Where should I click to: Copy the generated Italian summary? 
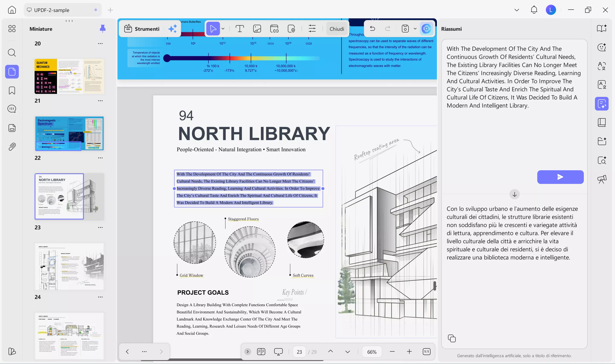(452, 338)
